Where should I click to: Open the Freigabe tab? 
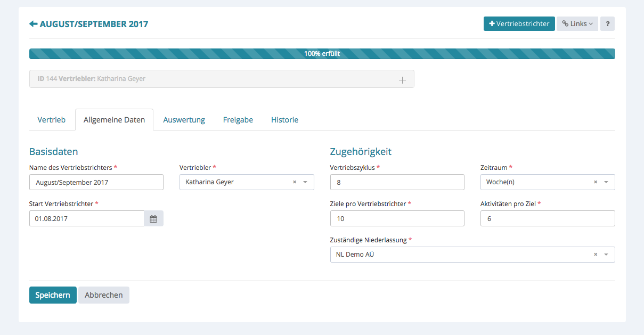(238, 120)
